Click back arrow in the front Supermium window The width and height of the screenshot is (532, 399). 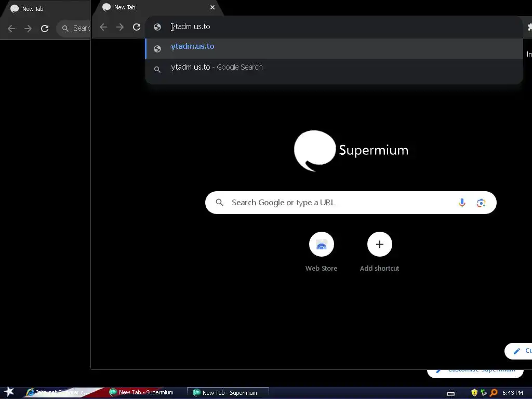pyautogui.click(x=103, y=27)
